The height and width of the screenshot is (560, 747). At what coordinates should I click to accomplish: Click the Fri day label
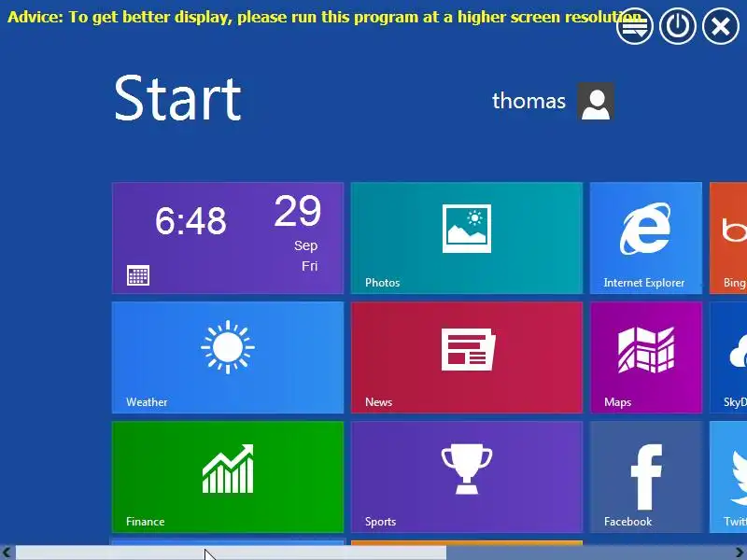pyautogui.click(x=310, y=266)
